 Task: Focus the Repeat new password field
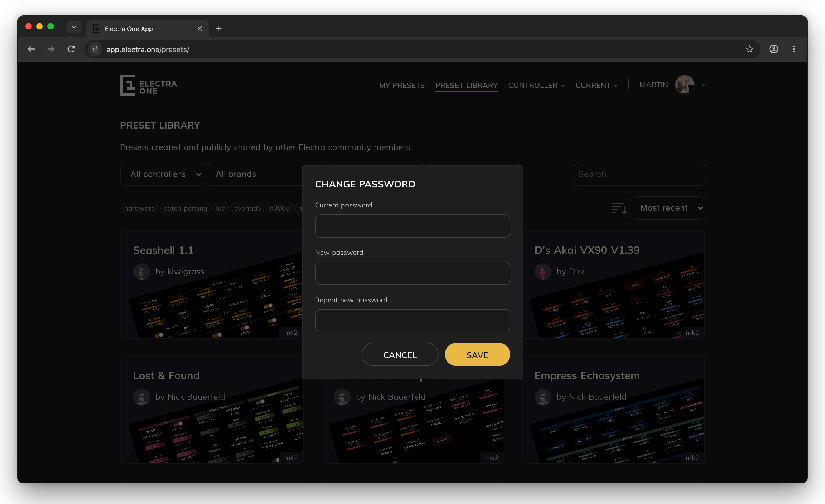pyautogui.click(x=412, y=321)
